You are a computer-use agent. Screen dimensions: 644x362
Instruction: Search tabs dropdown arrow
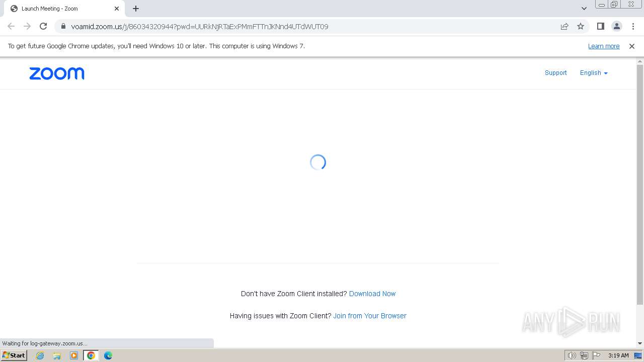(584, 9)
